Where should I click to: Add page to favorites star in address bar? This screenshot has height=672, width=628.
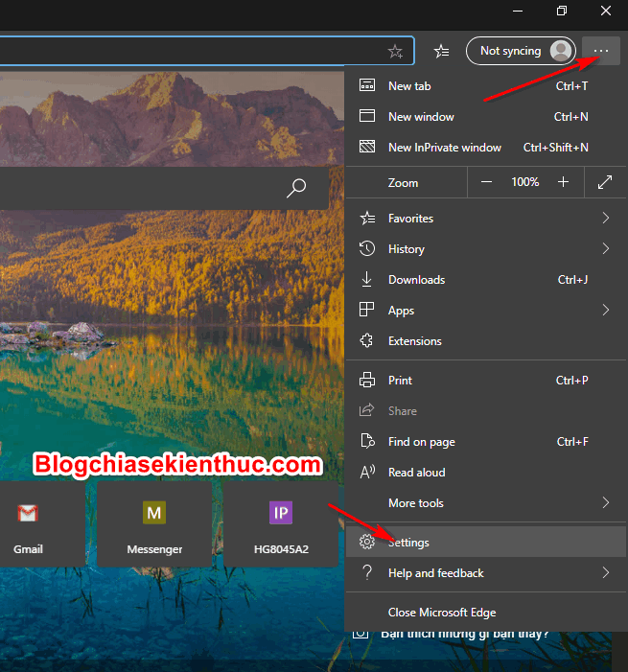point(395,52)
